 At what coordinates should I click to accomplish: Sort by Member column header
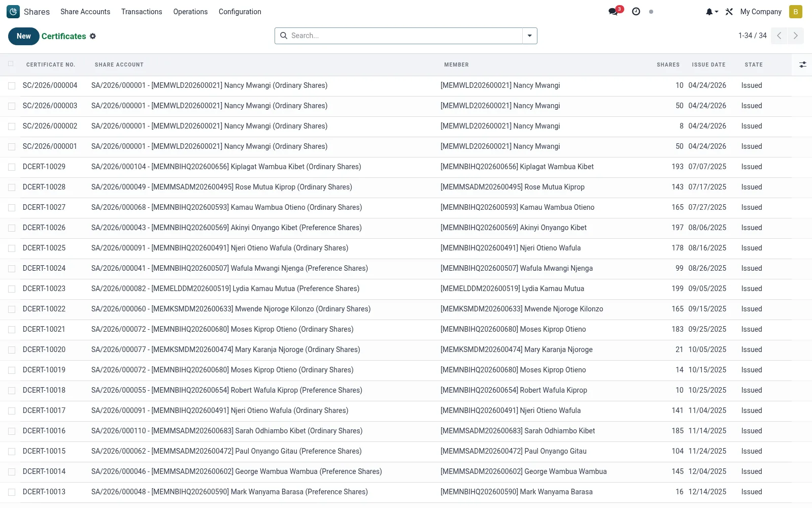point(456,65)
